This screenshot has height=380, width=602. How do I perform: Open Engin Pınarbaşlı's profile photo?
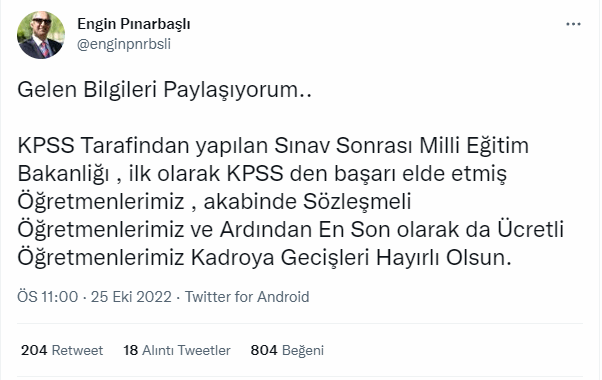pos(41,35)
